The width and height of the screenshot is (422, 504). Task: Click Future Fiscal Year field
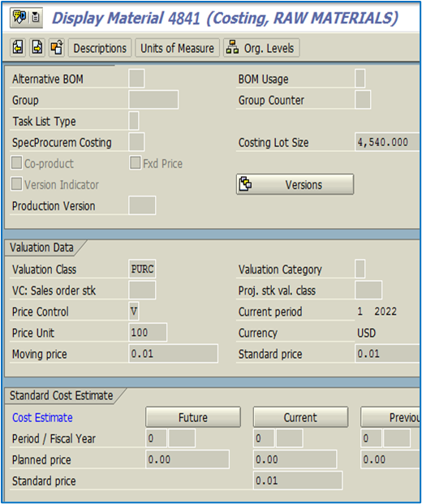[x=182, y=438]
